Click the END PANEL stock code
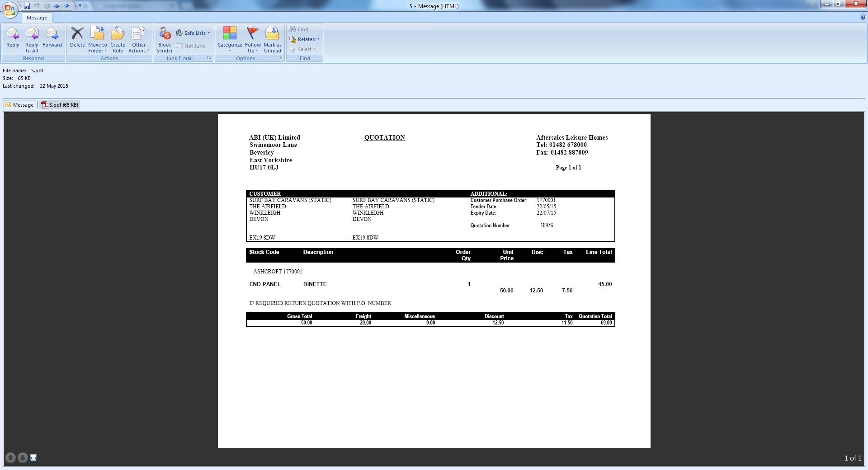868x470 pixels. [x=265, y=284]
